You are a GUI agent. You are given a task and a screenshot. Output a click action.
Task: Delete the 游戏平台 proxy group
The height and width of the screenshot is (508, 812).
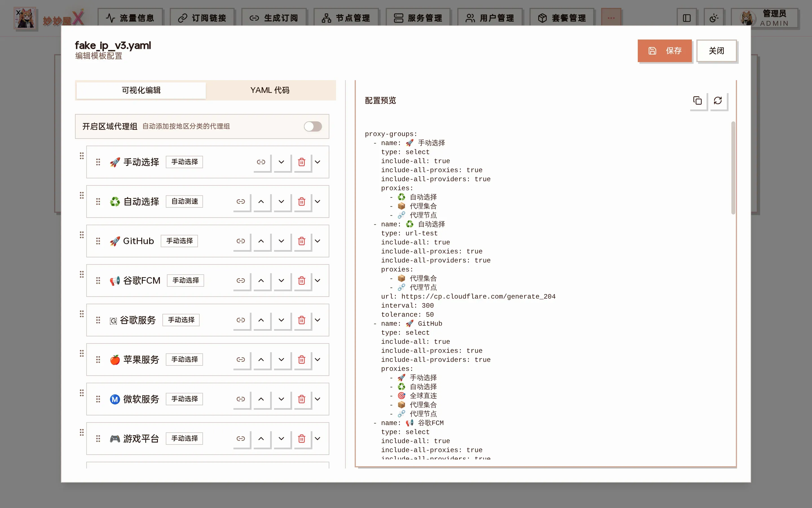coord(302,439)
